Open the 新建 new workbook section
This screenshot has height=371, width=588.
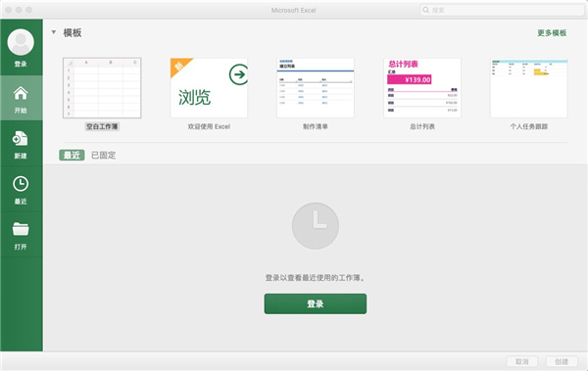pos(21,144)
